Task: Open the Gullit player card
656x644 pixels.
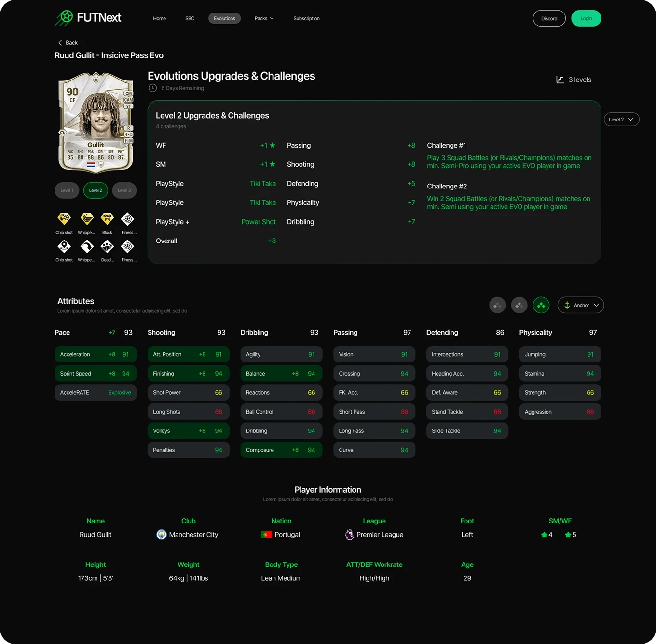Action: coord(96,123)
